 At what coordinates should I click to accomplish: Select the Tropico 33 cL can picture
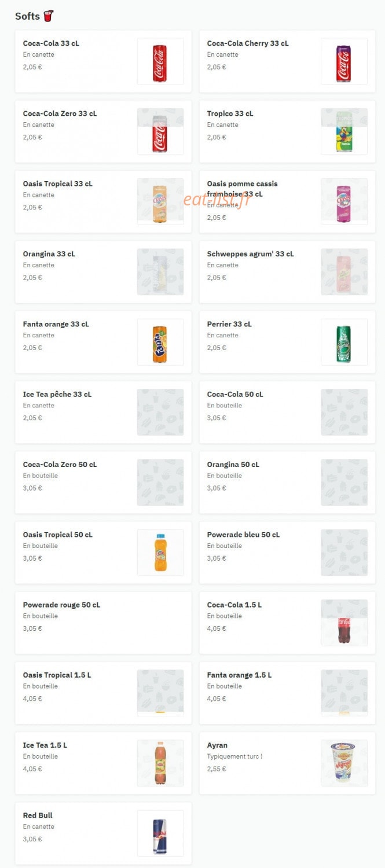[344, 131]
